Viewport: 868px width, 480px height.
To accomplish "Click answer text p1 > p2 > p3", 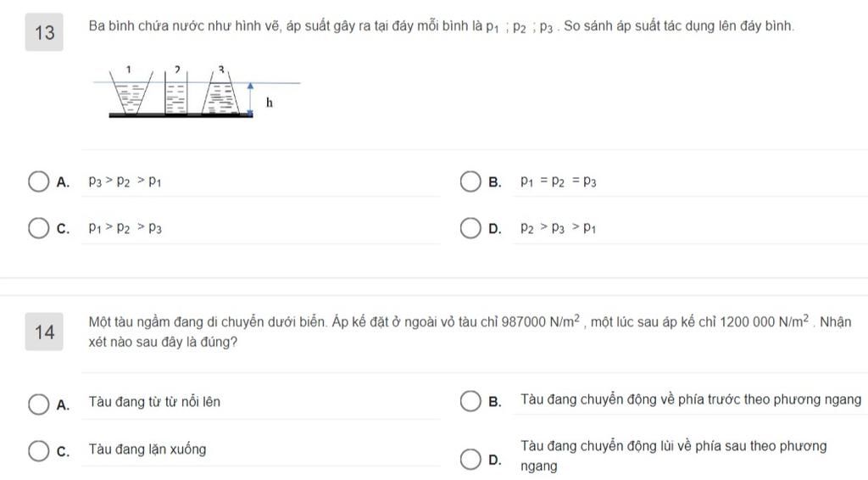I will [x=125, y=227].
